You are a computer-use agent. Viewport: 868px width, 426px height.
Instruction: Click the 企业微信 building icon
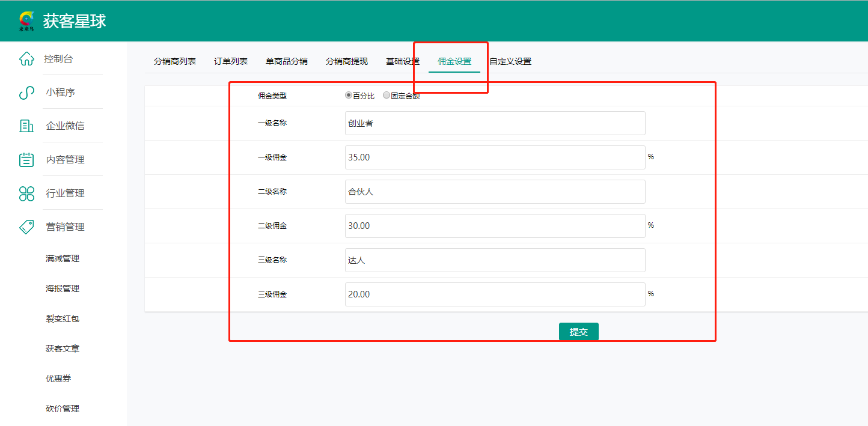[x=26, y=126]
